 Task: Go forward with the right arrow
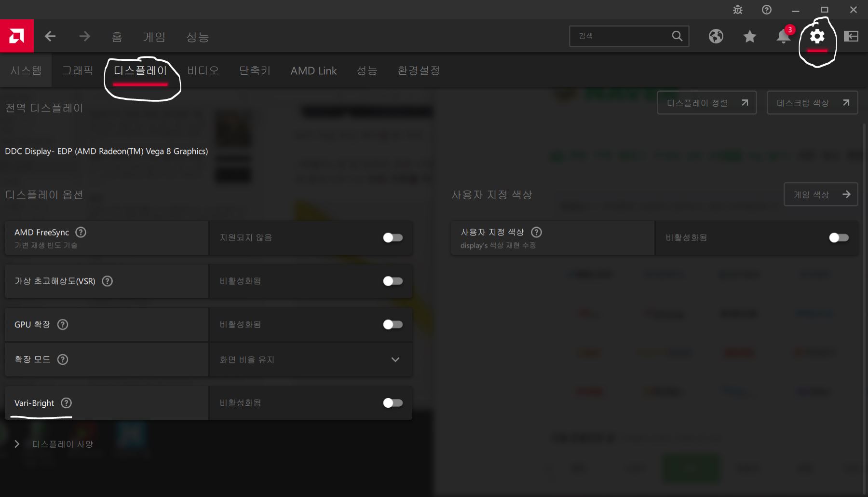click(85, 36)
